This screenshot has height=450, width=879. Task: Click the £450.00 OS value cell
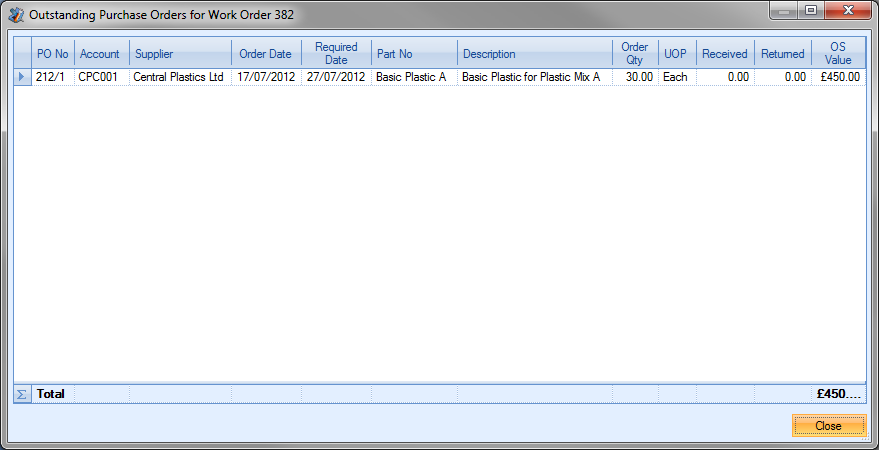pyautogui.click(x=838, y=77)
